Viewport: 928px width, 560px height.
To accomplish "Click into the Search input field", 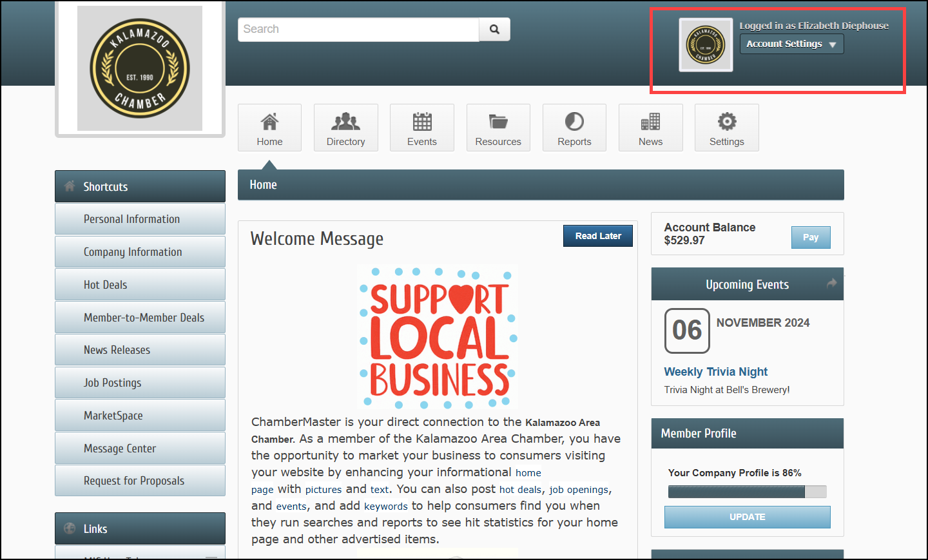I will [358, 29].
